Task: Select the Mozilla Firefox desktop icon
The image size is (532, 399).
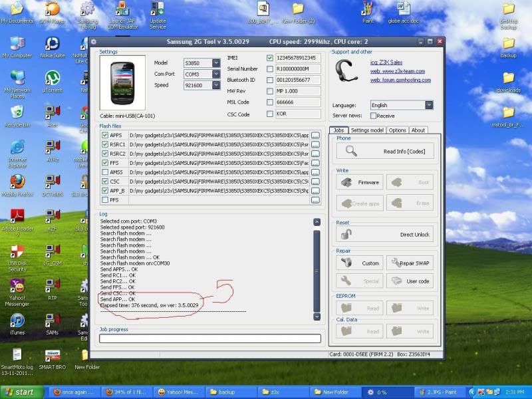Action: 17,186
